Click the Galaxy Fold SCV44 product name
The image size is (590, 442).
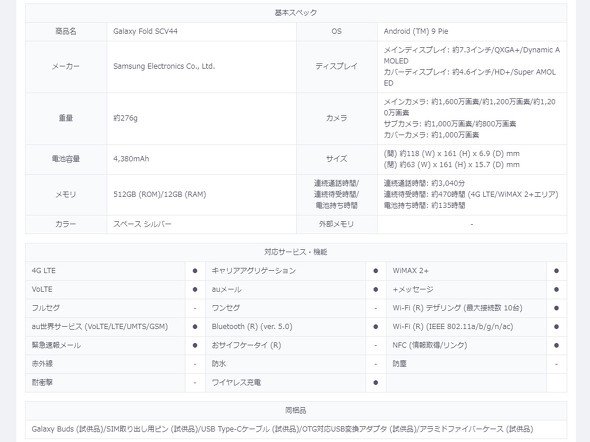[x=145, y=31]
